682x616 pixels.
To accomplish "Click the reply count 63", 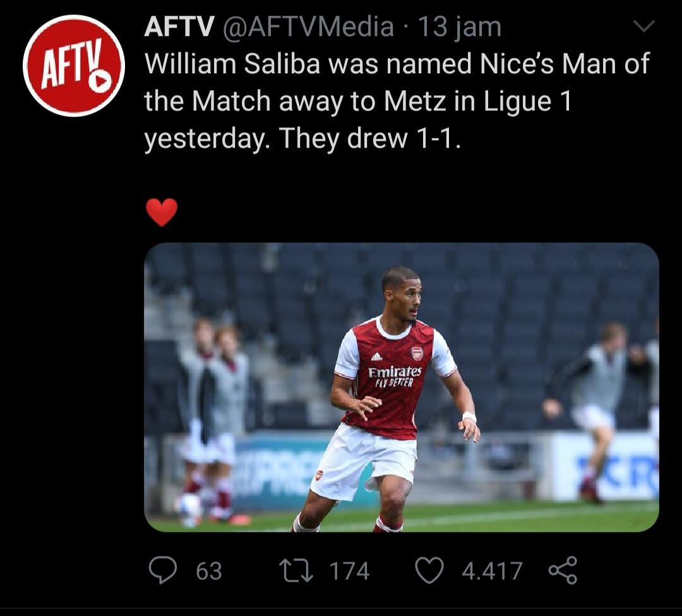I will click(x=208, y=571).
